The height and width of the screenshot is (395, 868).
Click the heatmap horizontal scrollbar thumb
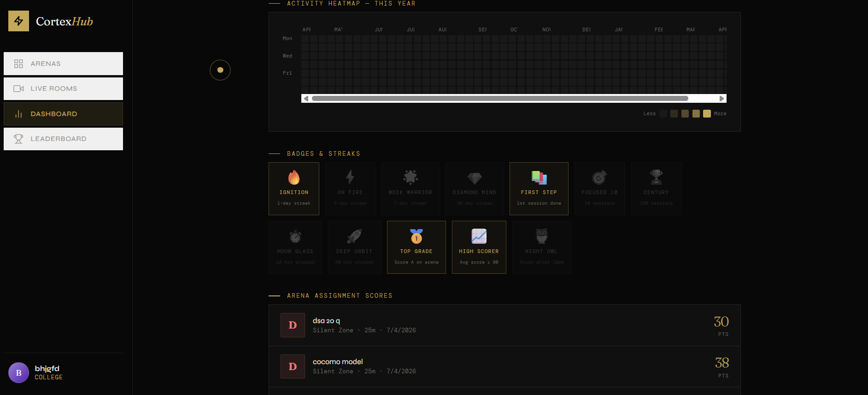click(500, 99)
